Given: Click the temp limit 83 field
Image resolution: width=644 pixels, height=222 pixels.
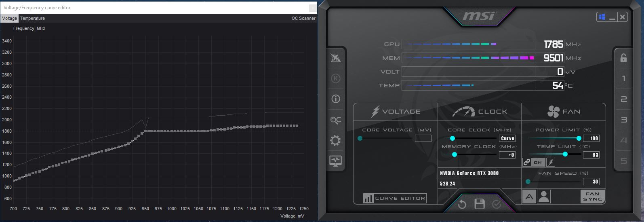Looking at the screenshot, I should point(591,155).
